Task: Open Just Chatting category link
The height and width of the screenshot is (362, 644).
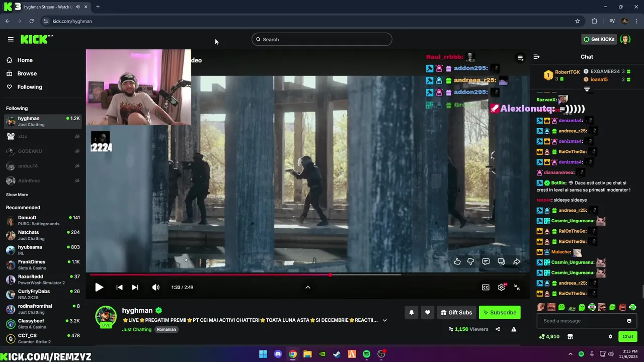Action: point(136,329)
